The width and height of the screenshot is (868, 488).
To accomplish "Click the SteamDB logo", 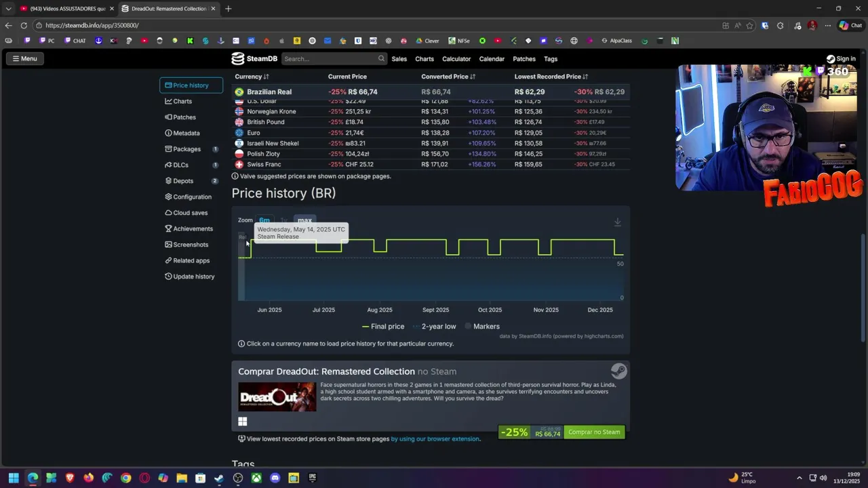I will click(254, 58).
